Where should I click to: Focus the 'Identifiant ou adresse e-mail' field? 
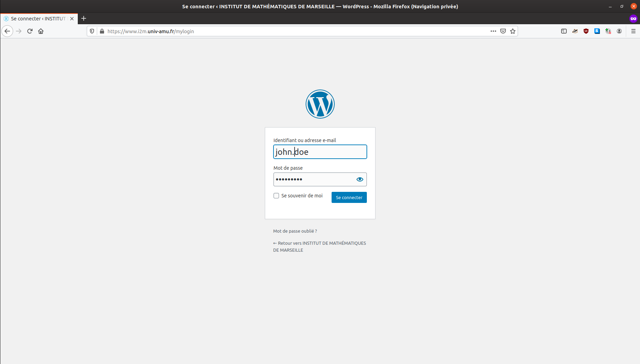(320, 152)
